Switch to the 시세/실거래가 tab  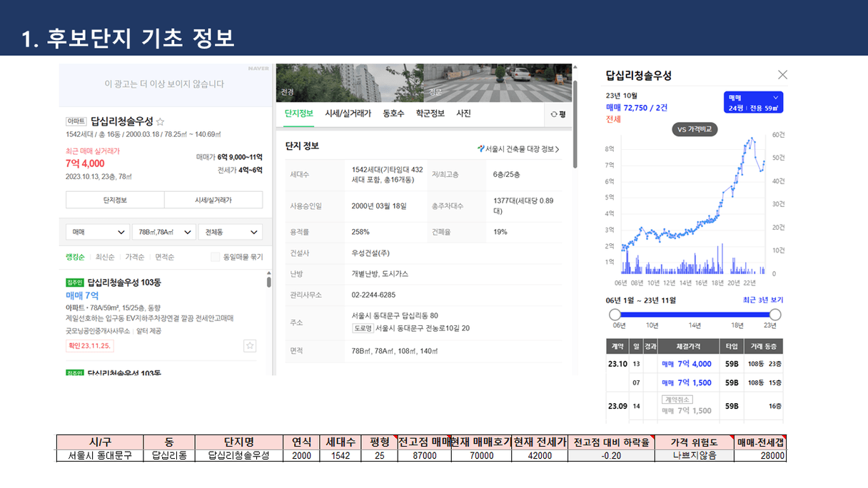pos(348,113)
